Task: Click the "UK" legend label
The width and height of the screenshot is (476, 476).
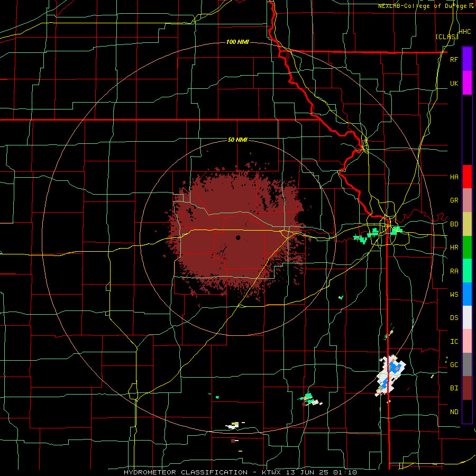Action: (x=454, y=83)
